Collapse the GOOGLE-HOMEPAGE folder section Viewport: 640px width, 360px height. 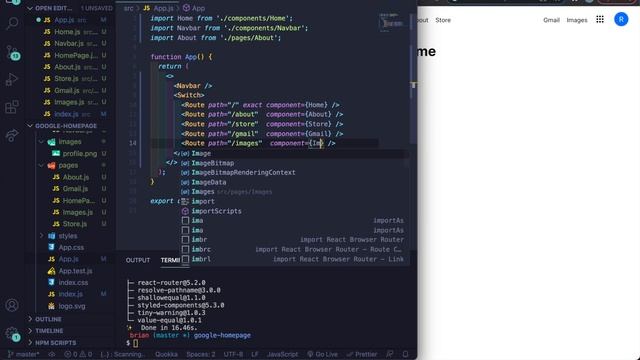click(62, 126)
